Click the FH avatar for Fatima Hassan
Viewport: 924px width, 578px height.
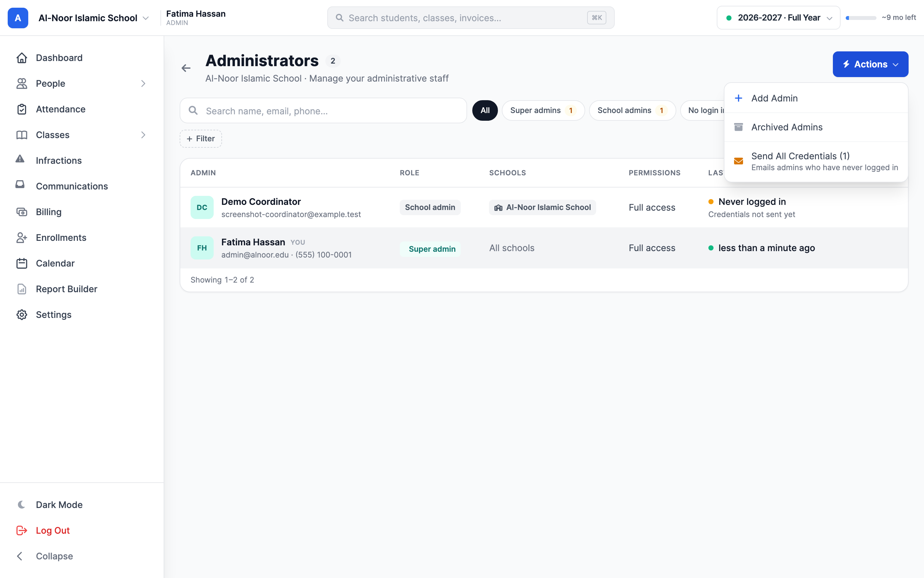[202, 248]
